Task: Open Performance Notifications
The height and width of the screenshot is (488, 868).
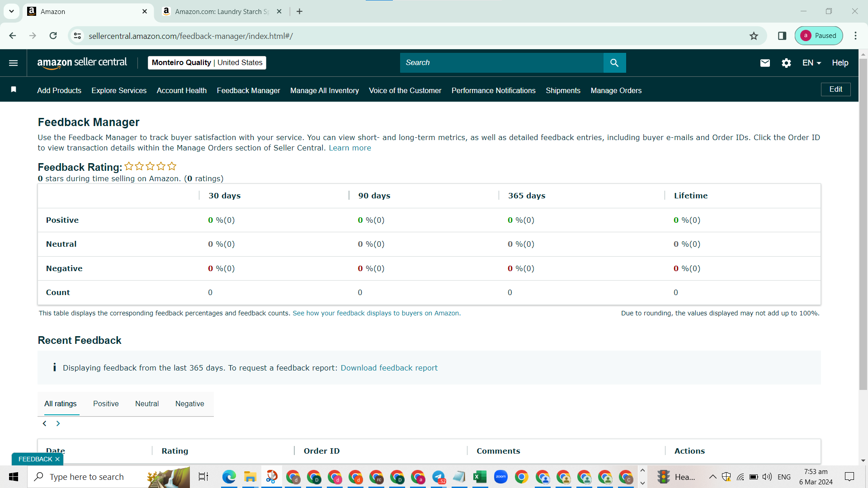Action: (494, 90)
